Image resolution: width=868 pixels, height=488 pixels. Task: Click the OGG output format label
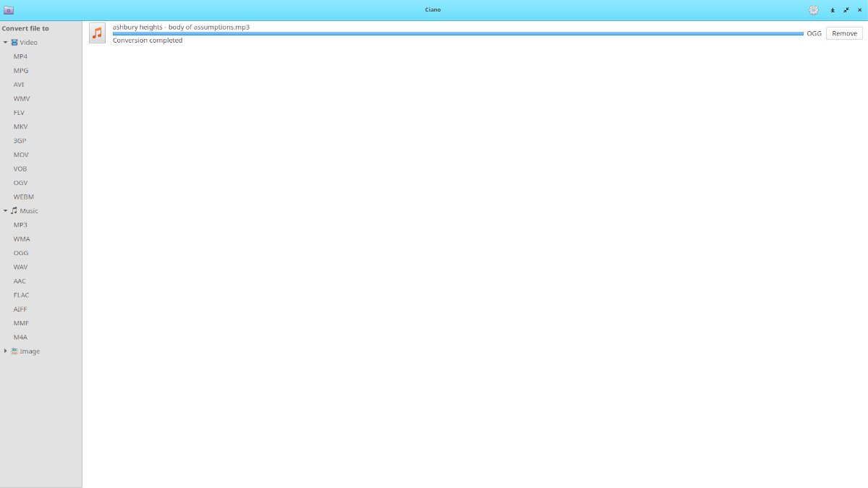(x=814, y=33)
